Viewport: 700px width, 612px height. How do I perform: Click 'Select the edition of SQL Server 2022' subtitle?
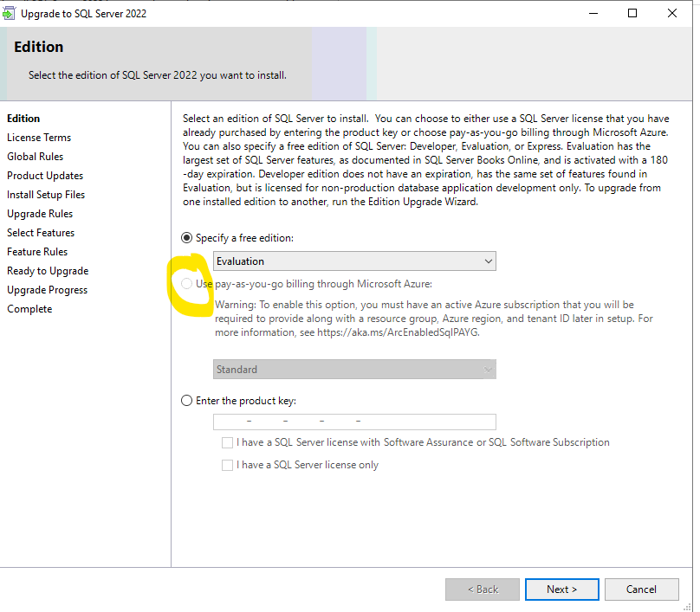158,75
